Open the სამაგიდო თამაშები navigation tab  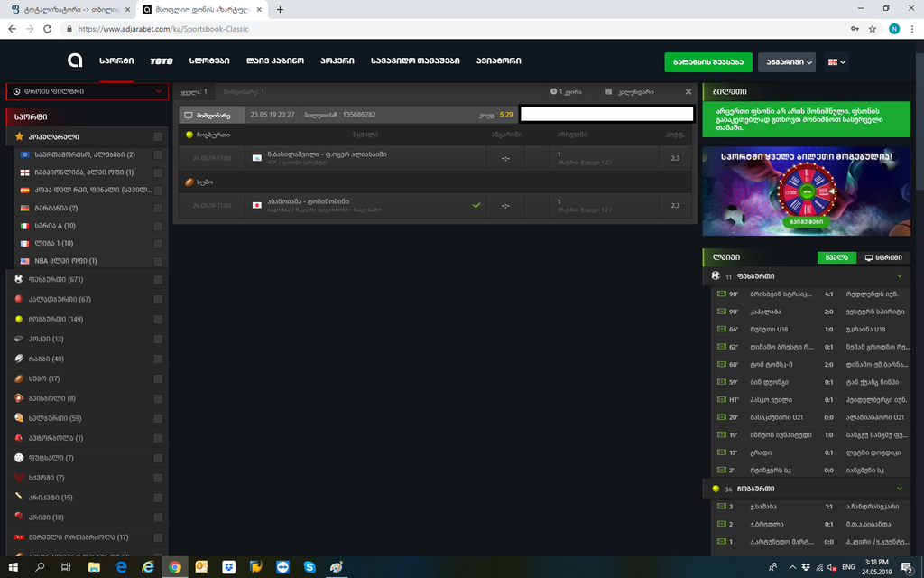[415, 61]
